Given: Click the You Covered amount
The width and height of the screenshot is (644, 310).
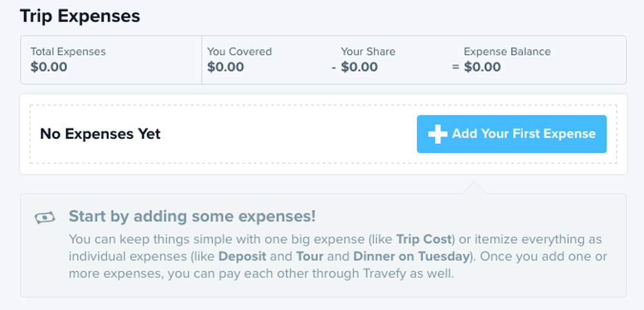Looking at the screenshot, I should point(225,67).
